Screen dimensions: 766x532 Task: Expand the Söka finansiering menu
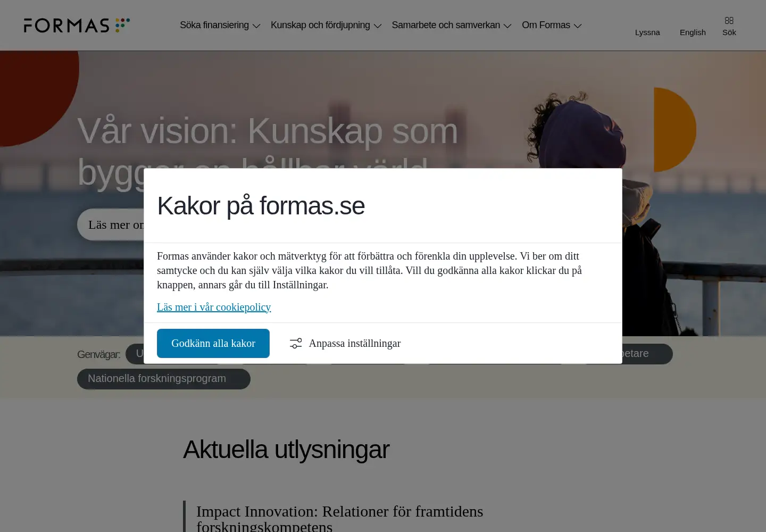coord(220,25)
